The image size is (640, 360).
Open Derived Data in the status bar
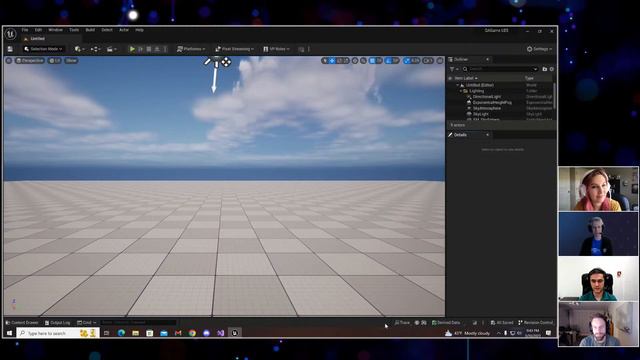click(x=446, y=322)
